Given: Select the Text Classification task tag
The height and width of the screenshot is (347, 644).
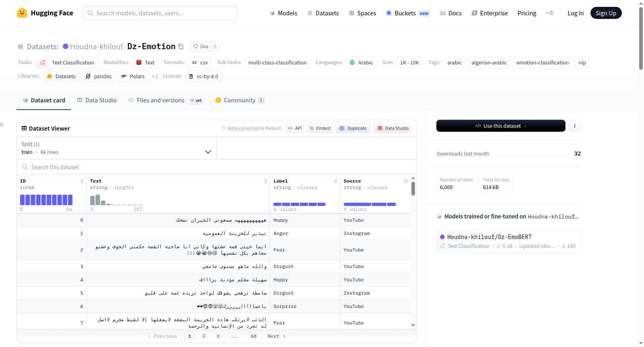Looking at the screenshot, I should point(66,62).
